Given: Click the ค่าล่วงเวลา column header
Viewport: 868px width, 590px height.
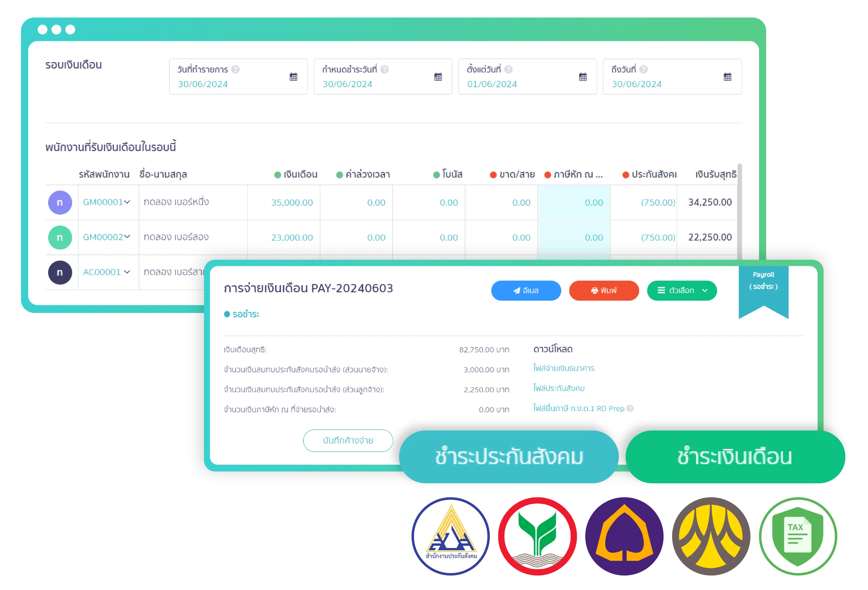Looking at the screenshot, I should [363, 174].
